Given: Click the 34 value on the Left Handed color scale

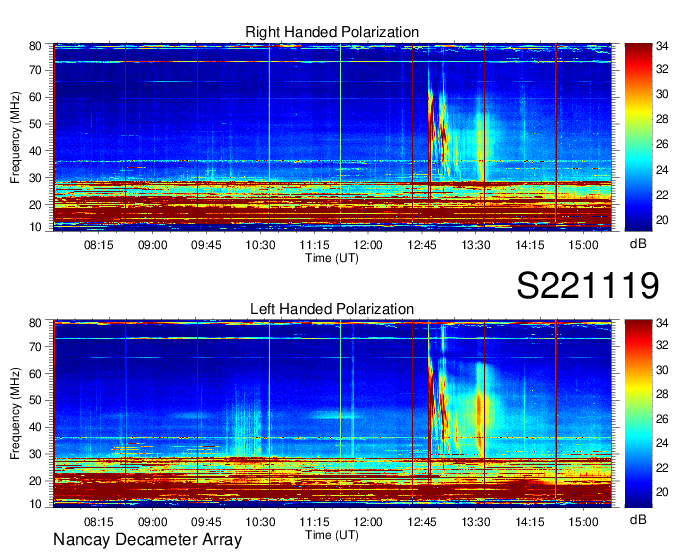Looking at the screenshot, I should tap(662, 322).
